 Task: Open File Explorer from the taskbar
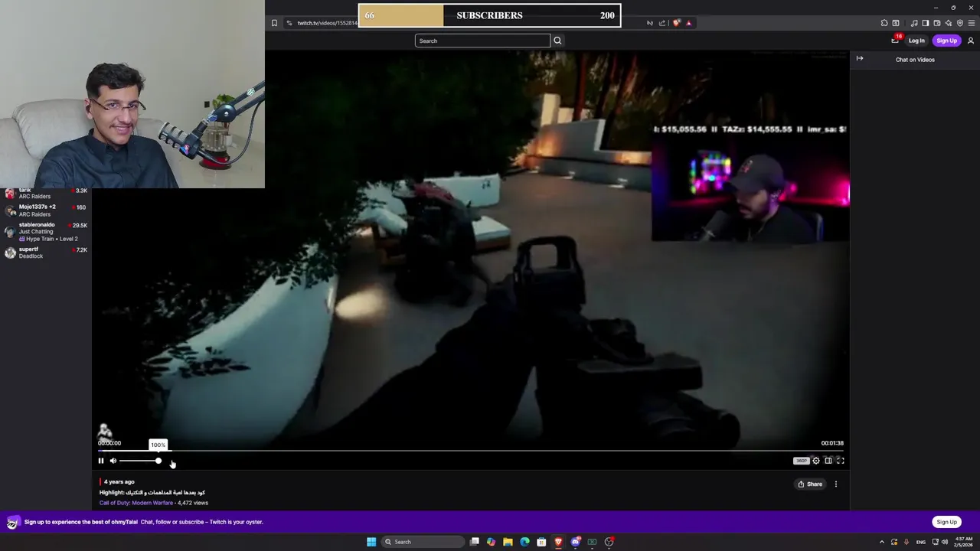(508, 542)
